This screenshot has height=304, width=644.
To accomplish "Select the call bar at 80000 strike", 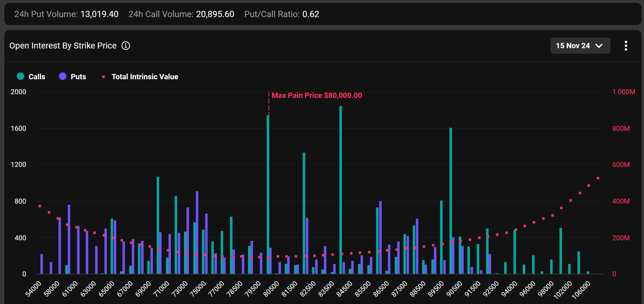I will [x=268, y=195].
